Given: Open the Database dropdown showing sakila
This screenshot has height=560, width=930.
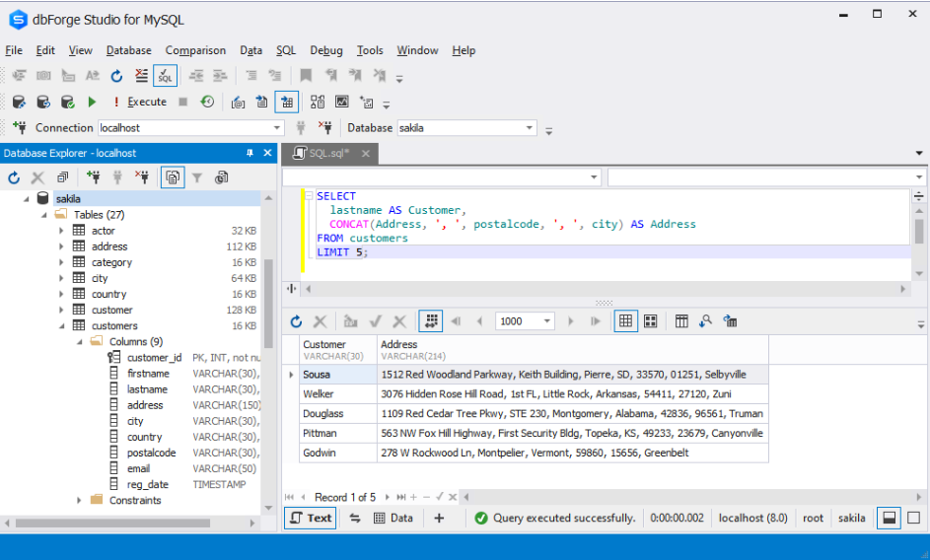Looking at the screenshot, I should (x=530, y=128).
